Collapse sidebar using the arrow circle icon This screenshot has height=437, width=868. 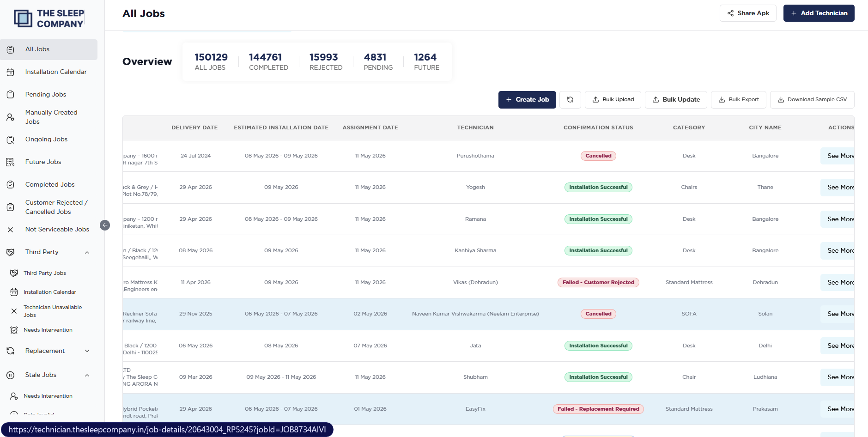[105, 225]
